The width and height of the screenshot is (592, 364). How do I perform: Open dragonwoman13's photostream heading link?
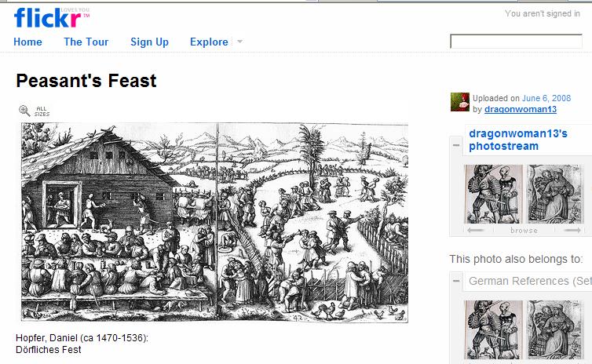click(518, 140)
